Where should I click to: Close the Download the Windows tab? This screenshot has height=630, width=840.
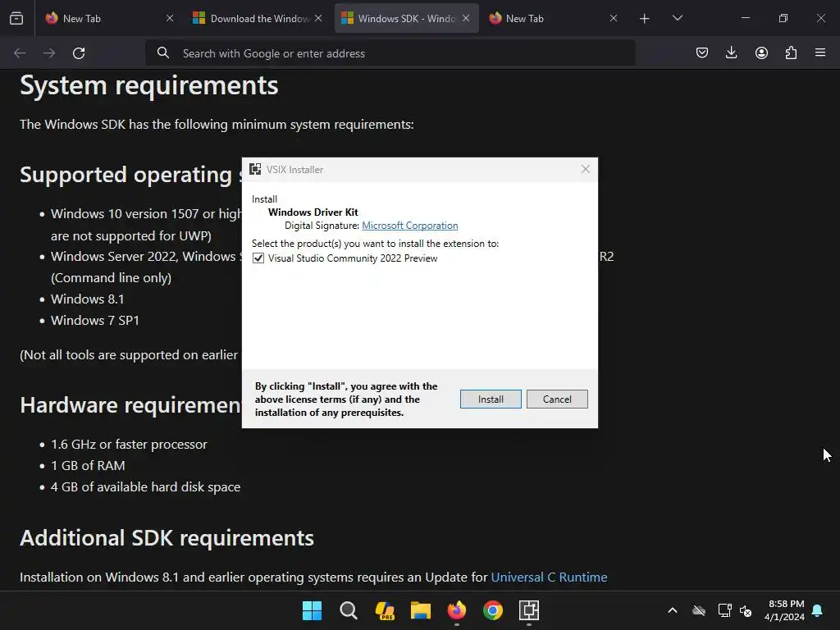pos(318,18)
